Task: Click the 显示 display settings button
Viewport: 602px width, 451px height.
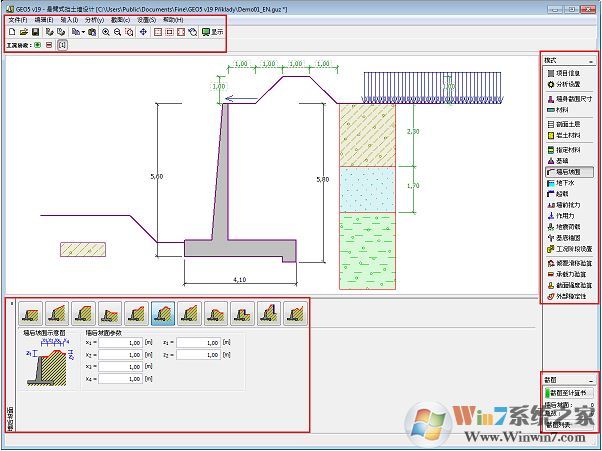Action: (212, 32)
